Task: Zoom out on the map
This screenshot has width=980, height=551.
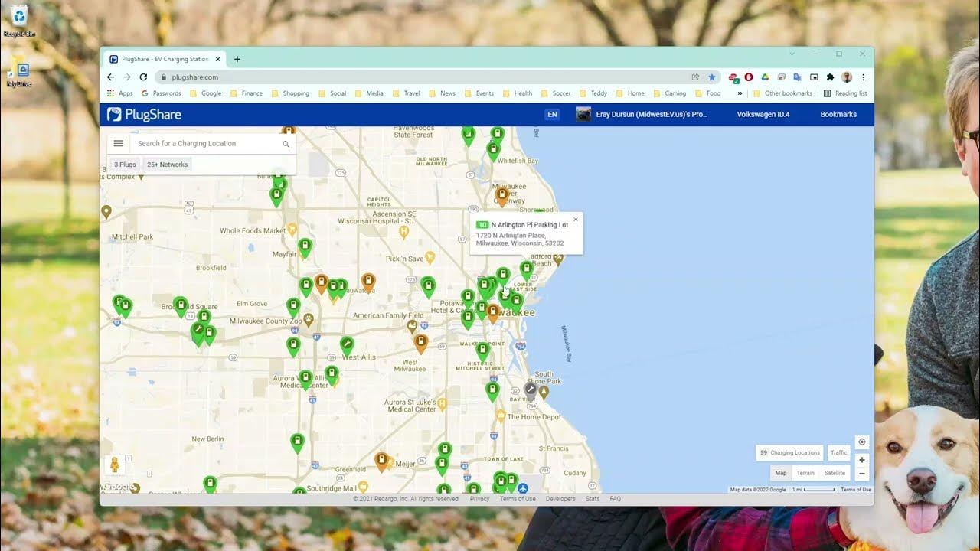Action: click(862, 473)
